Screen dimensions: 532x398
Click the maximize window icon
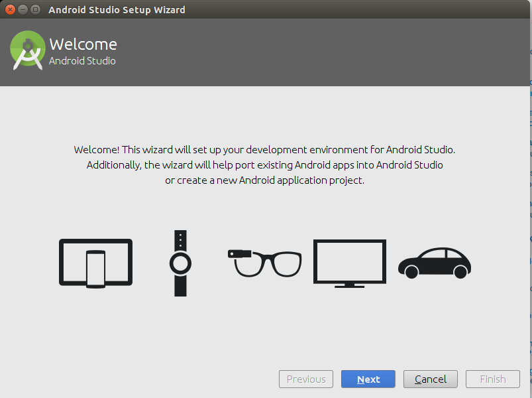pos(34,10)
